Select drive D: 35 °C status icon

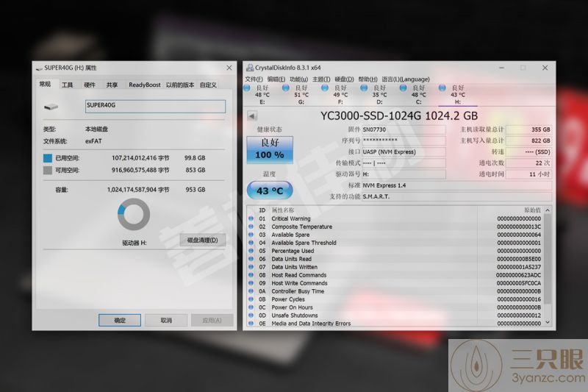coord(364,88)
